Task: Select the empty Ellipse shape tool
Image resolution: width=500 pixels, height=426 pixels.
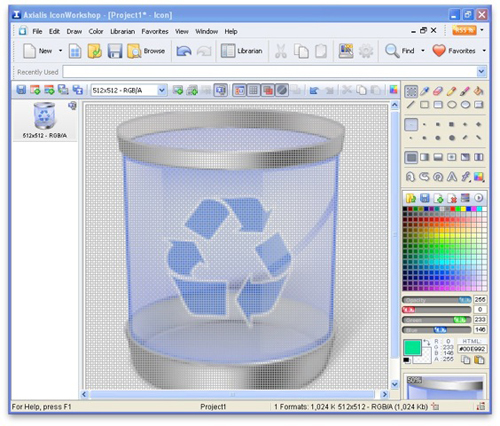Action: coord(452,105)
